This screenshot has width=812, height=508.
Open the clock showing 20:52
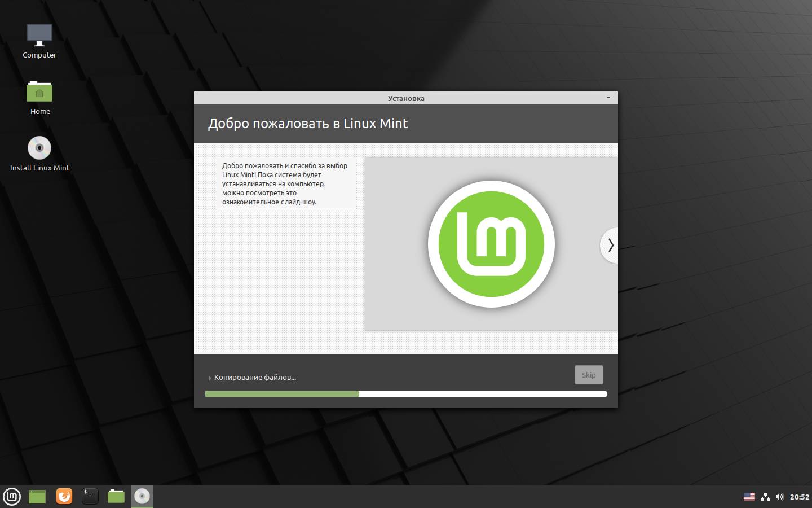click(x=799, y=497)
